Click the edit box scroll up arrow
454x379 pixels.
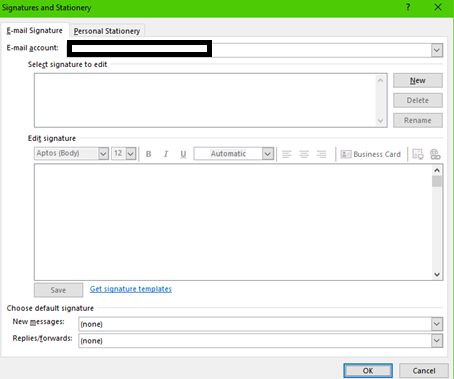[x=437, y=170]
